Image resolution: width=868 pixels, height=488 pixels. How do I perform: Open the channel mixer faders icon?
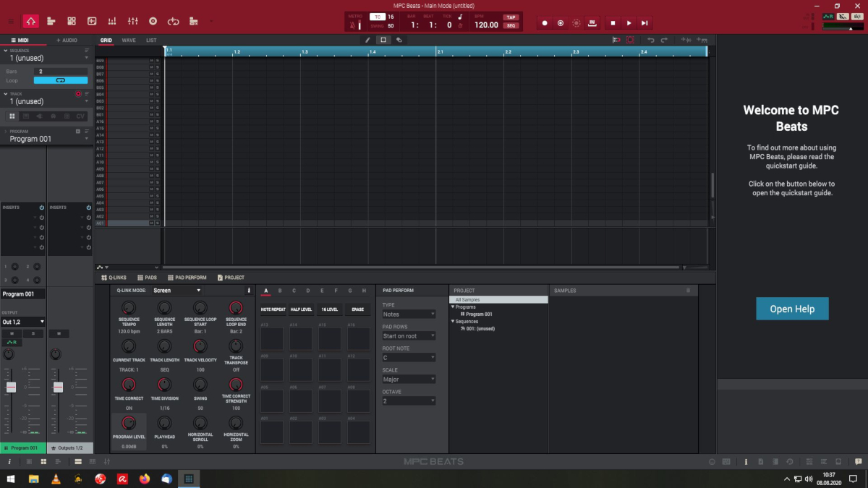pyautogui.click(x=132, y=22)
